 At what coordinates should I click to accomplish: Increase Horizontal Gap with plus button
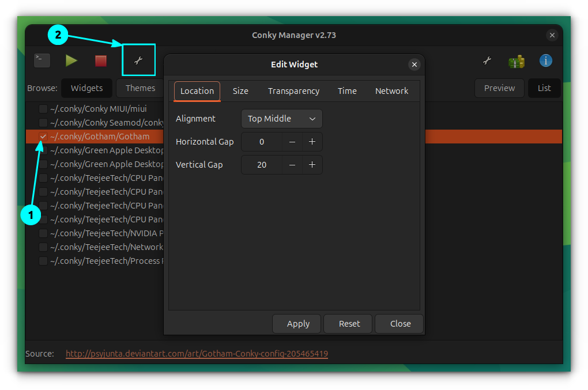[312, 142]
